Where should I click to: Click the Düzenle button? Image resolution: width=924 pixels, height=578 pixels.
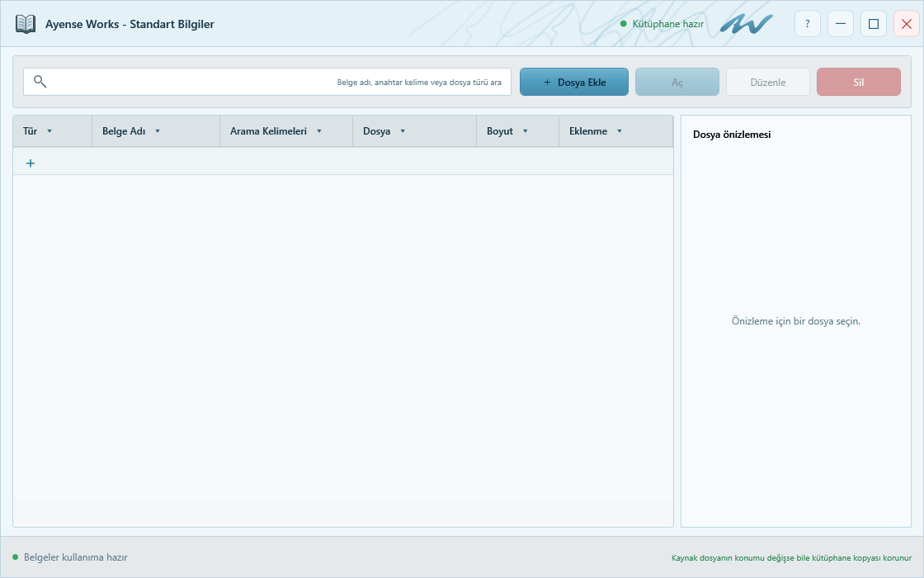pyautogui.click(x=768, y=82)
